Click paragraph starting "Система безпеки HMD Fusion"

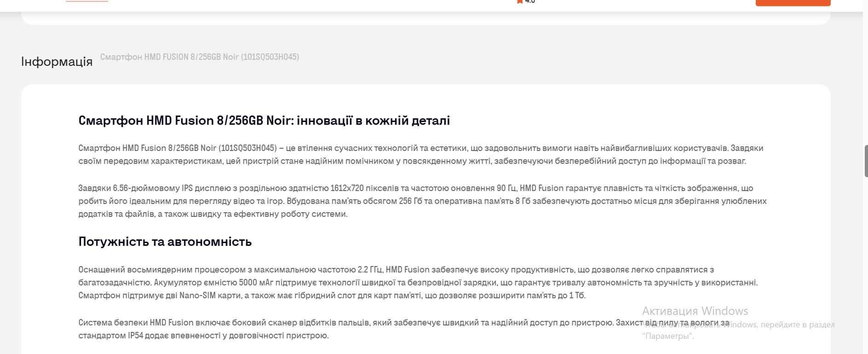(x=404, y=329)
